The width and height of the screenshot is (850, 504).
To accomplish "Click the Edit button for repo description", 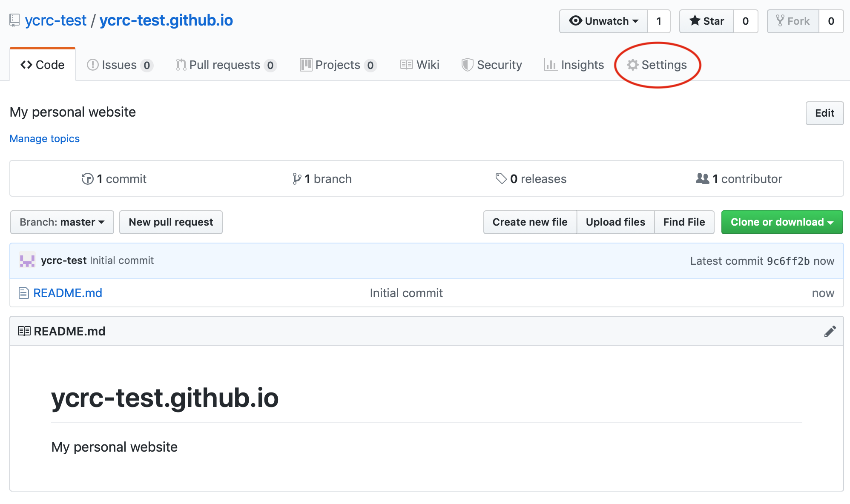I will pyautogui.click(x=824, y=112).
